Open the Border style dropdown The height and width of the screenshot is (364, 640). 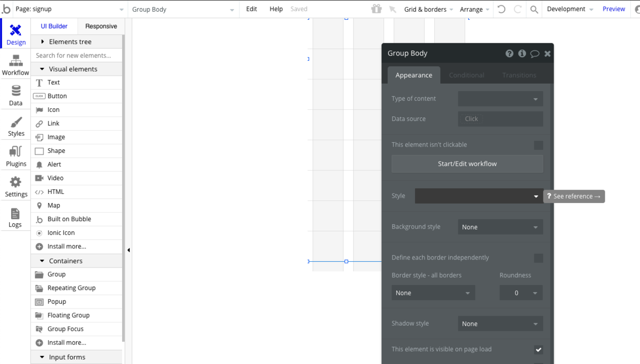click(x=433, y=293)
